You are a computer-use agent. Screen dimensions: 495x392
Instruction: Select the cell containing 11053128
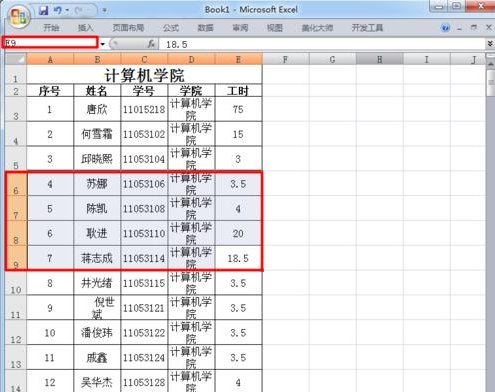pos(144,381)
